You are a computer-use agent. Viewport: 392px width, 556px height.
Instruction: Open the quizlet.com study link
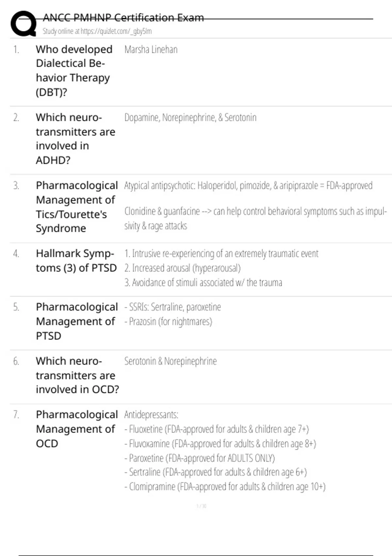(97, 31)
